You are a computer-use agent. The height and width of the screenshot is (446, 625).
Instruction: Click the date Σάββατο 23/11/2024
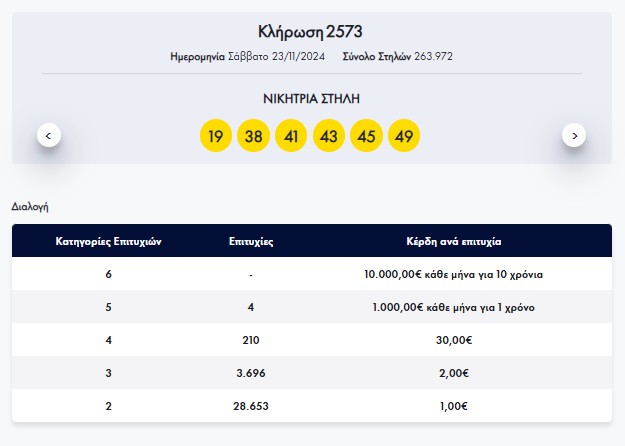[x=276, y=57]
